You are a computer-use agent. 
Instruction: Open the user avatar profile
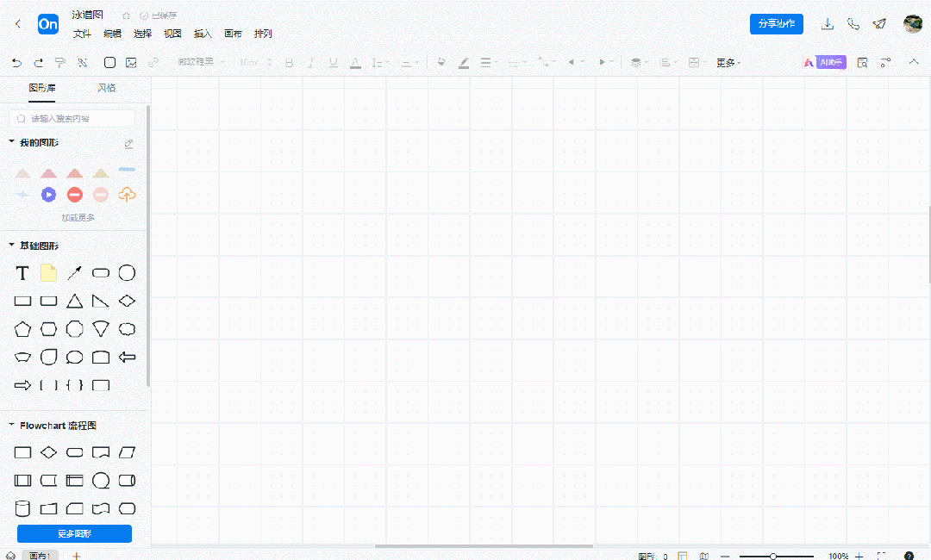(913, 24)
